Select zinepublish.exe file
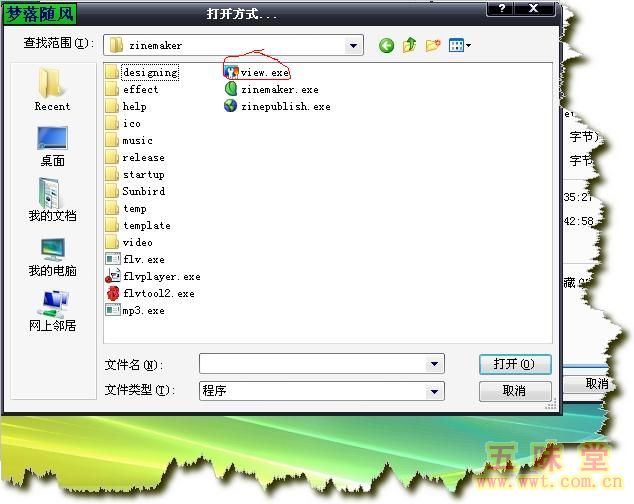This screenshot has width=634, height=504. [x=284, y=107]
